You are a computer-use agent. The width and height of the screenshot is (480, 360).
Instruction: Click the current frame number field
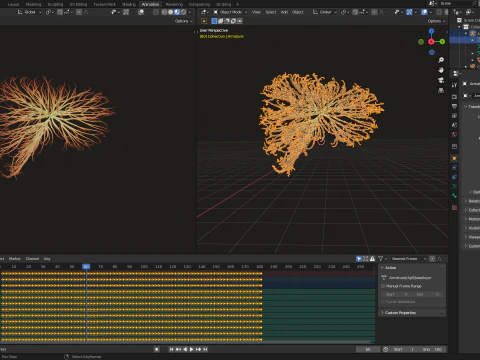click(368, 349)
